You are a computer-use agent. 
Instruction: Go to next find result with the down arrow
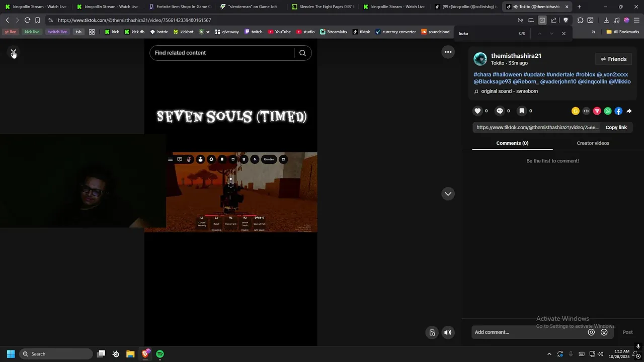click(551, 33)
